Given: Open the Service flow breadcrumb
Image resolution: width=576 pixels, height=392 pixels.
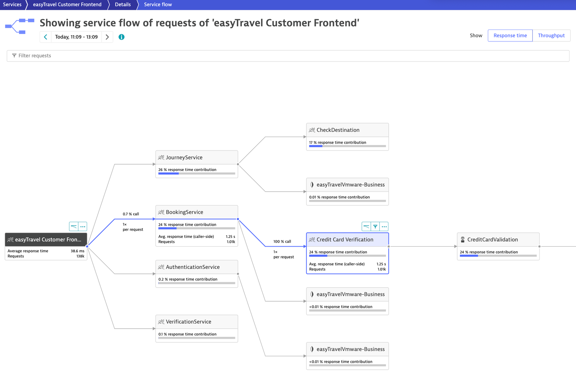Looking at the screenshot, I should 158,5.
